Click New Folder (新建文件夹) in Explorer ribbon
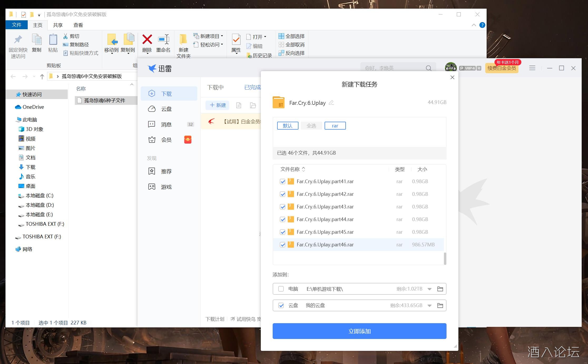The height and width of the screenshot is (364, 588). [x=183, y=46]
